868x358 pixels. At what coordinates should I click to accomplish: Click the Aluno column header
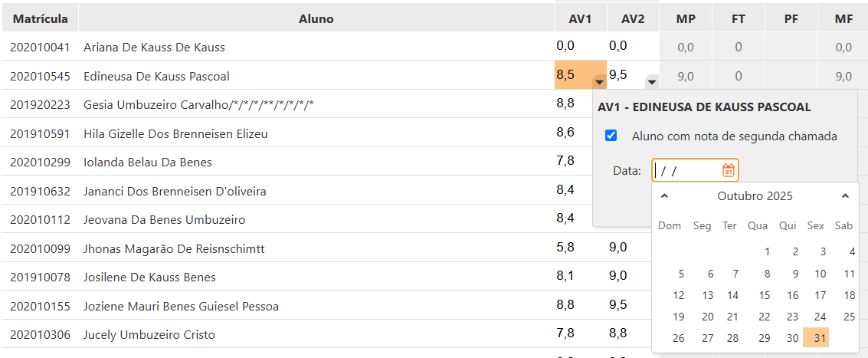point(316,18)
